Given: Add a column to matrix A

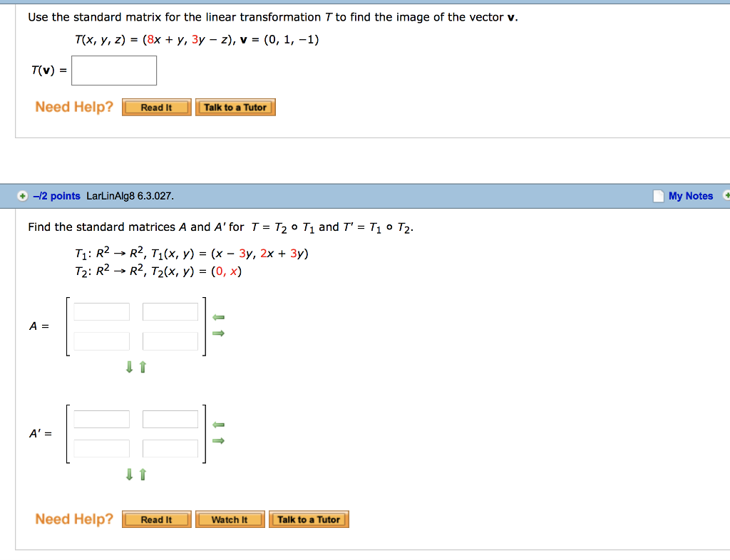Looking at the screenshot, I should click(x=218, y=333).
